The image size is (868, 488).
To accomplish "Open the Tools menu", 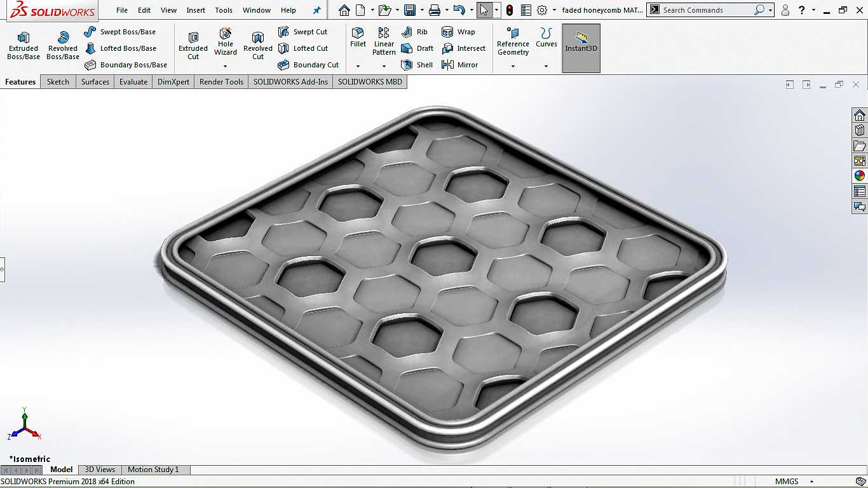I will pos(224,10).
